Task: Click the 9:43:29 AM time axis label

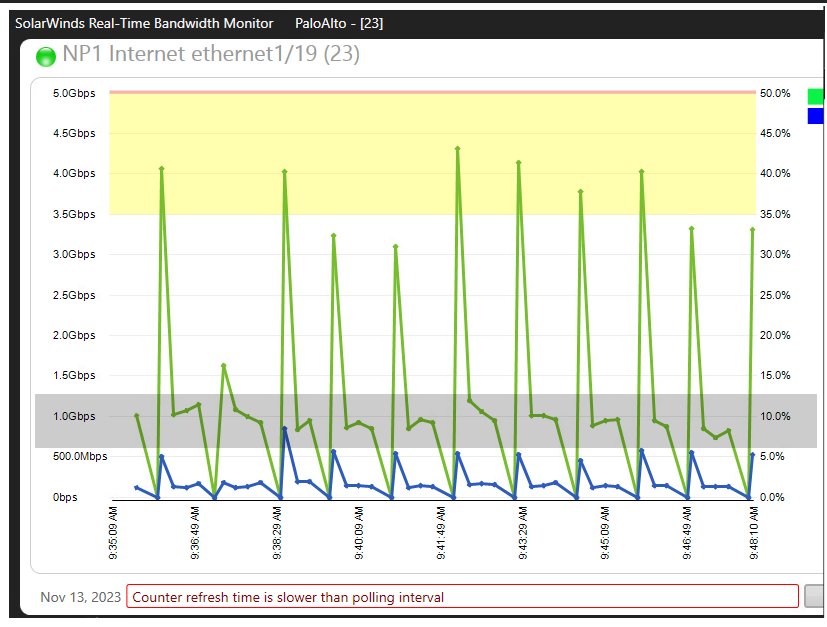Action: (x=523, y=533)
